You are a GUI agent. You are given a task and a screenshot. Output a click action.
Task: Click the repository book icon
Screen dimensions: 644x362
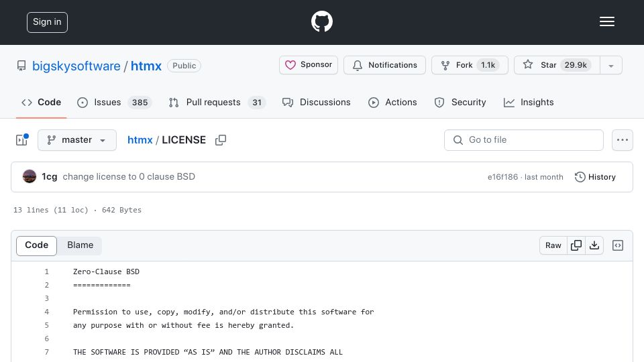coord(21,66)
